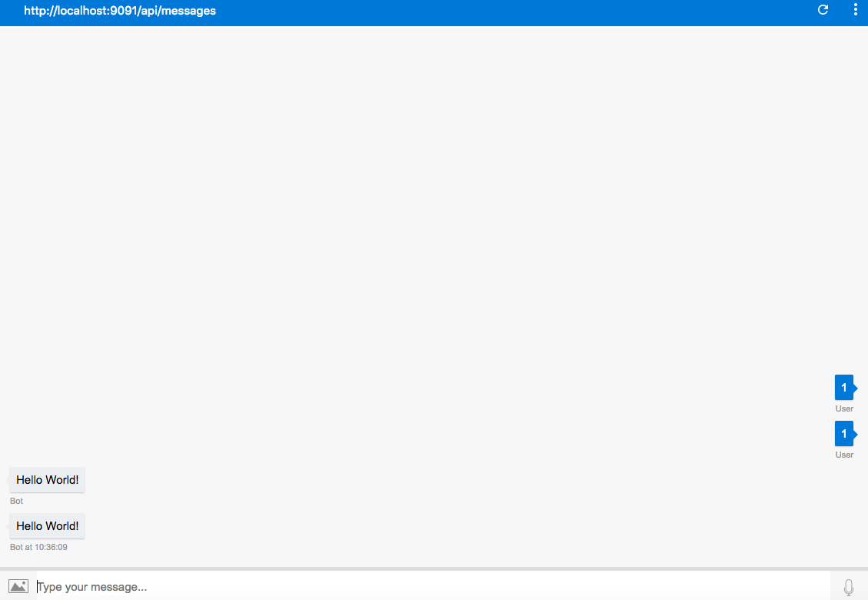Click the User label under first bubble
Viewport: 868px width, 600px height.
point(844,408)
